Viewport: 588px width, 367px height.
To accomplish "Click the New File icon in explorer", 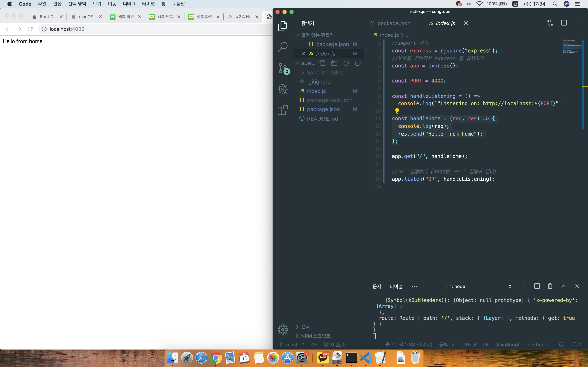I will (x=322, y=63).
